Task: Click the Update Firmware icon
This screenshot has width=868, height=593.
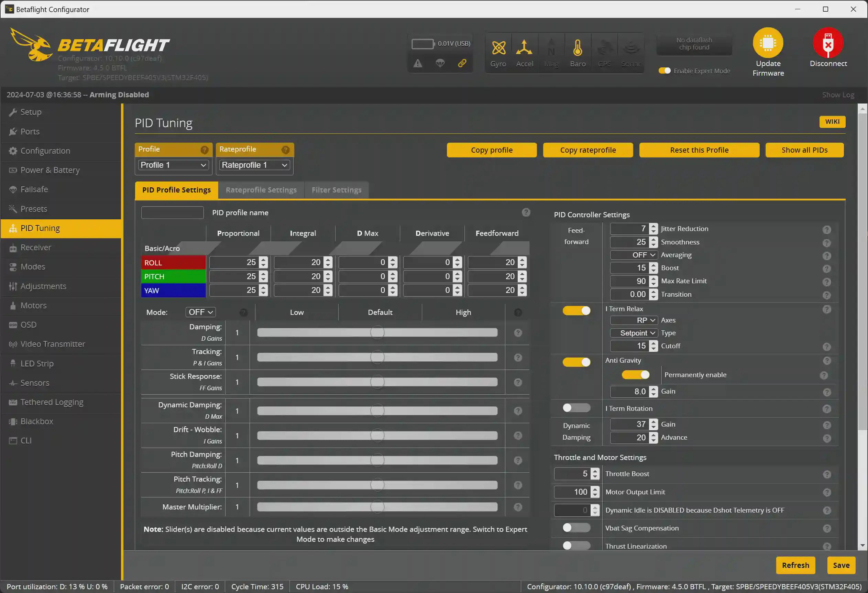Action: pyautogui.click(x=768, y=42)
